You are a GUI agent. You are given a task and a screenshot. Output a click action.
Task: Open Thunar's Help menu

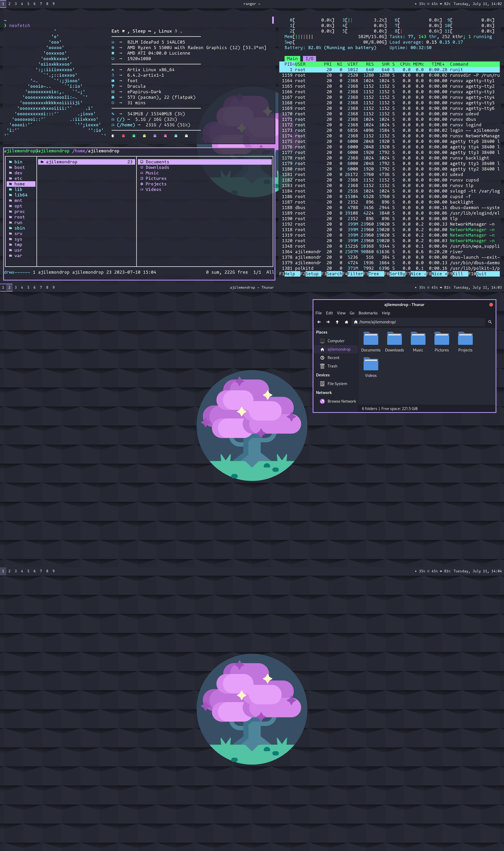click(386, 313)
